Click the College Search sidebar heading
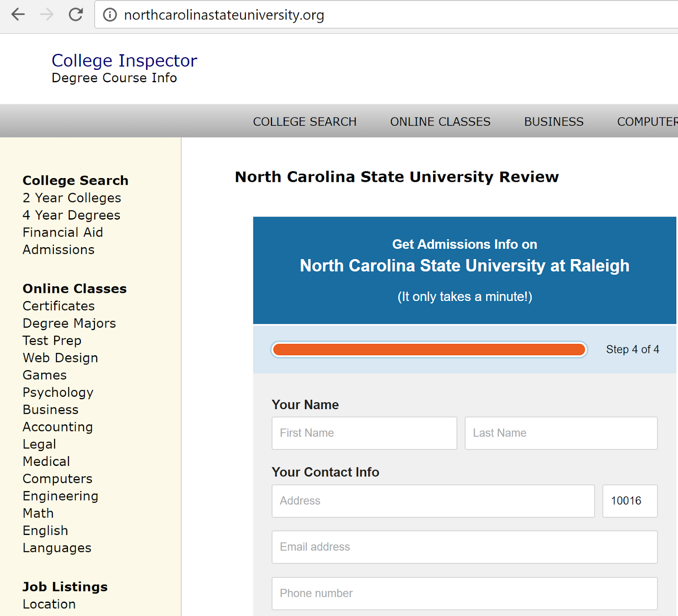 tap(75, 180)
